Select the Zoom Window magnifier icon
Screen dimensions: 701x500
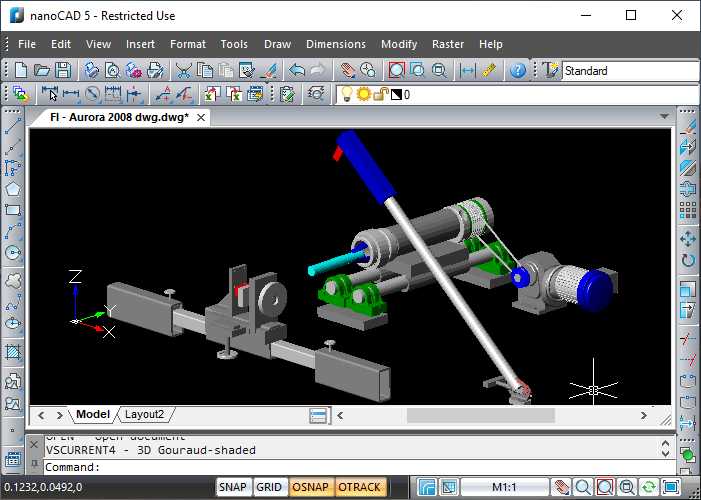click(396, 71)
